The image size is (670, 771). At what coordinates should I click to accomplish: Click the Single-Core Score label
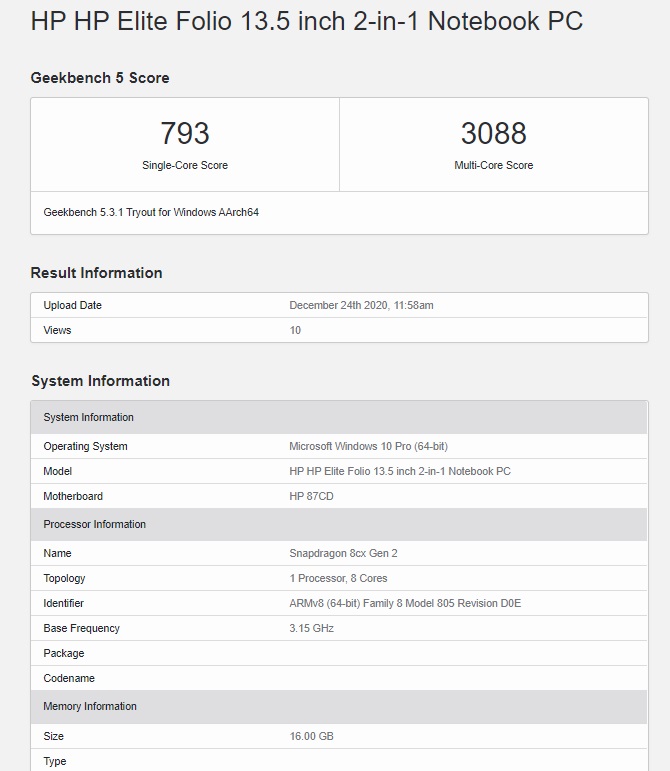click(x=185, y=165)
